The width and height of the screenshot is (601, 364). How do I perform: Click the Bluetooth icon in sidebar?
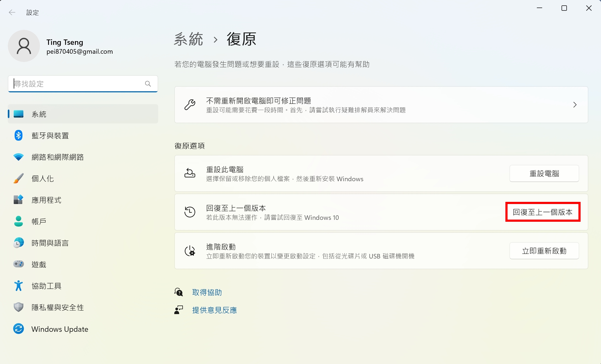click(x=19, y=136)
